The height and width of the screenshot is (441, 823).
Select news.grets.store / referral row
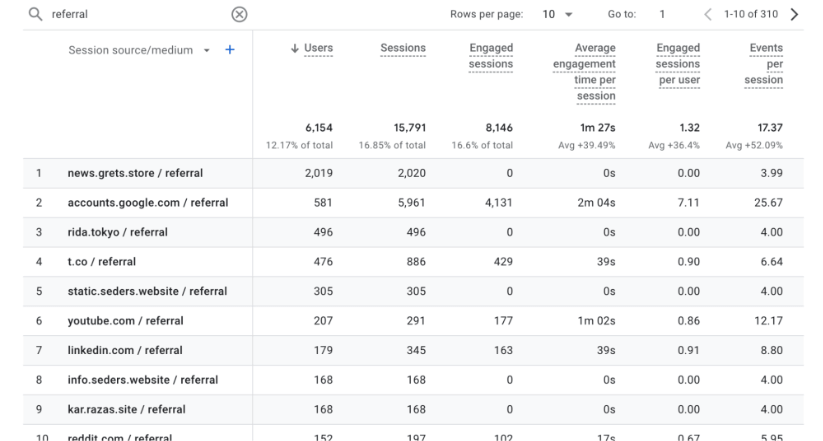(135, 173)
